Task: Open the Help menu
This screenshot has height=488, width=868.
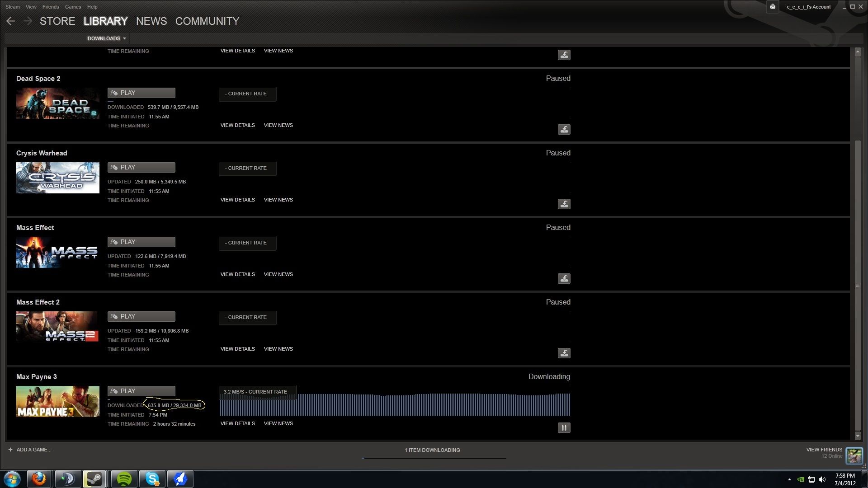Action: (92, 7)
